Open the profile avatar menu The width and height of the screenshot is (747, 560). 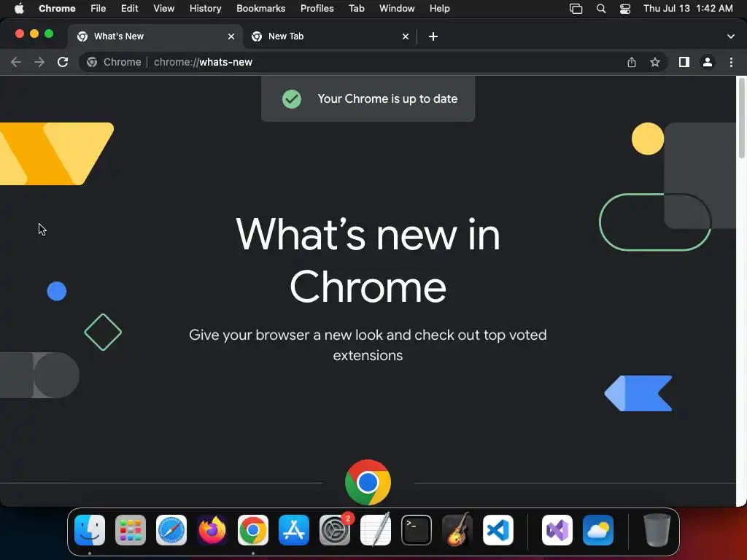[x=708, y=63]
